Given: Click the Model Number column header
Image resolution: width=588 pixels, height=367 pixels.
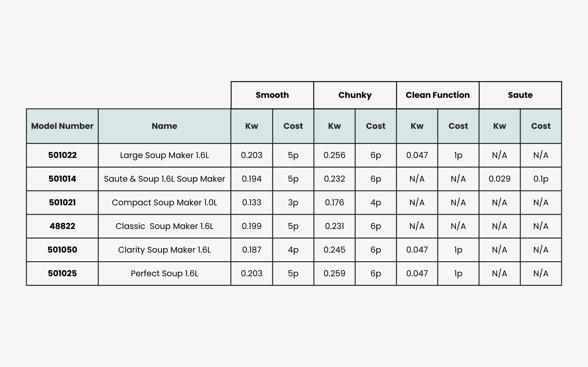Looking at the screenshot, I should 62,126.
